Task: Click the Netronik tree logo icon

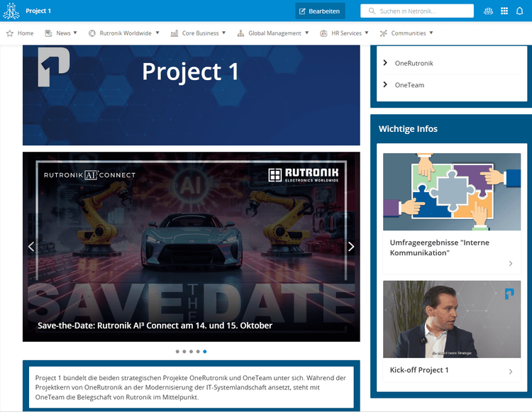Action: tap(11, 11)
